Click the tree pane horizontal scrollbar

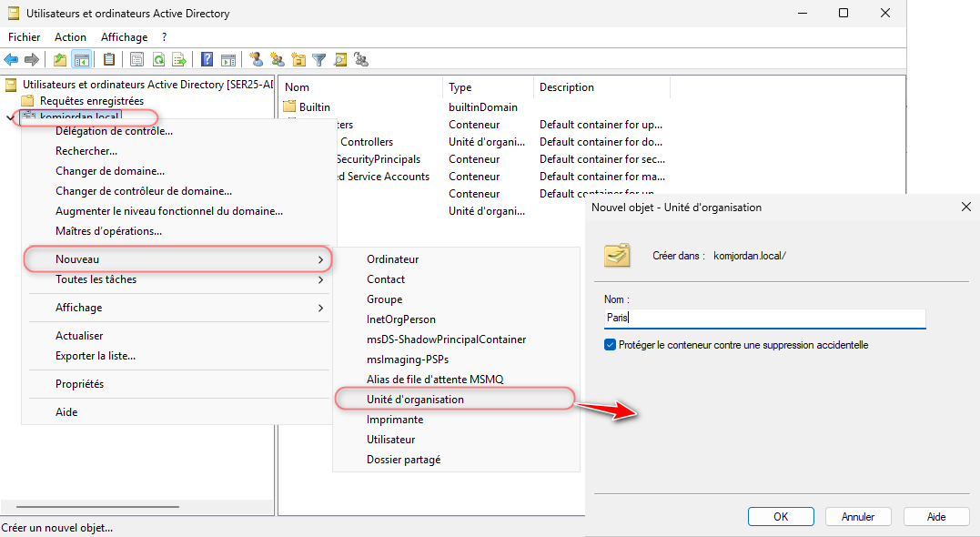[97, 506]
